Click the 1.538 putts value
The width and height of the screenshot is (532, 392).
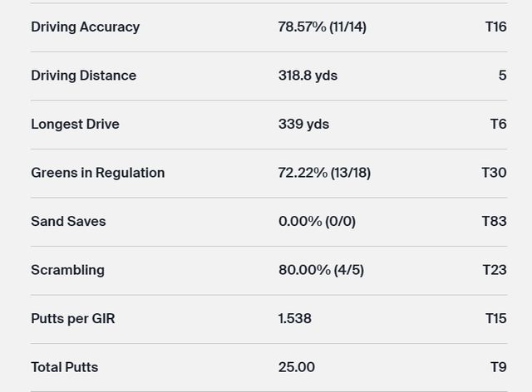pos(294,318)
